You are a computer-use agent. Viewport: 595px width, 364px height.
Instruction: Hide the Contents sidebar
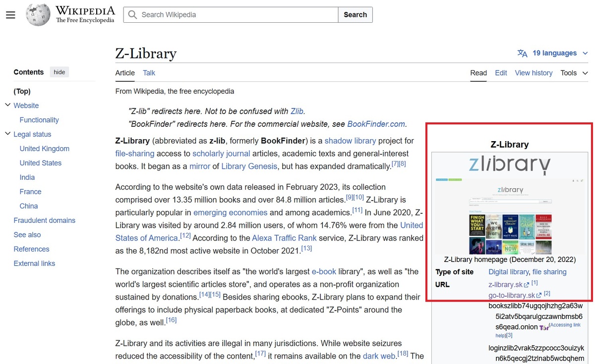(x=59, y=72)
